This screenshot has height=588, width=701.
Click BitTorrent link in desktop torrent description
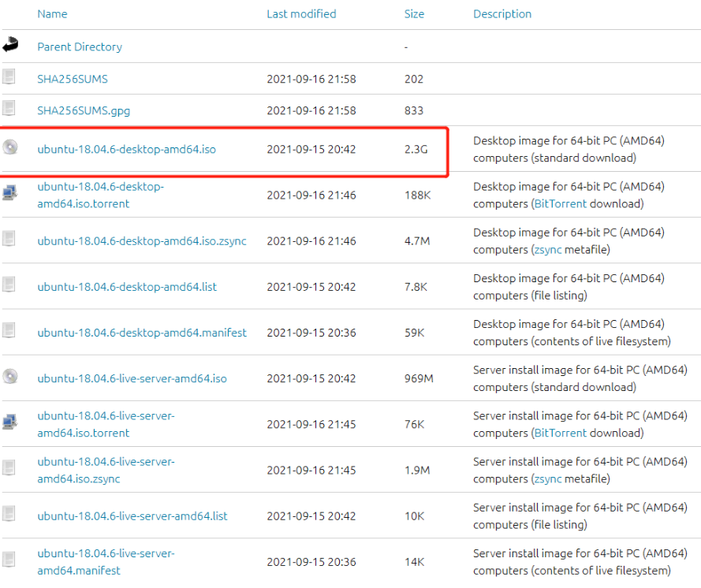pos(560,204)
